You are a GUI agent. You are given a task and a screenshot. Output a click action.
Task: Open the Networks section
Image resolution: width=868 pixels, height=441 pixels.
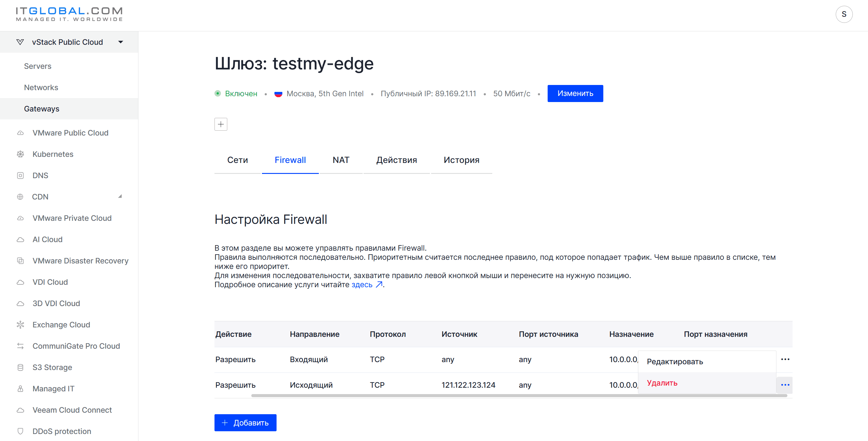point(41,87)
